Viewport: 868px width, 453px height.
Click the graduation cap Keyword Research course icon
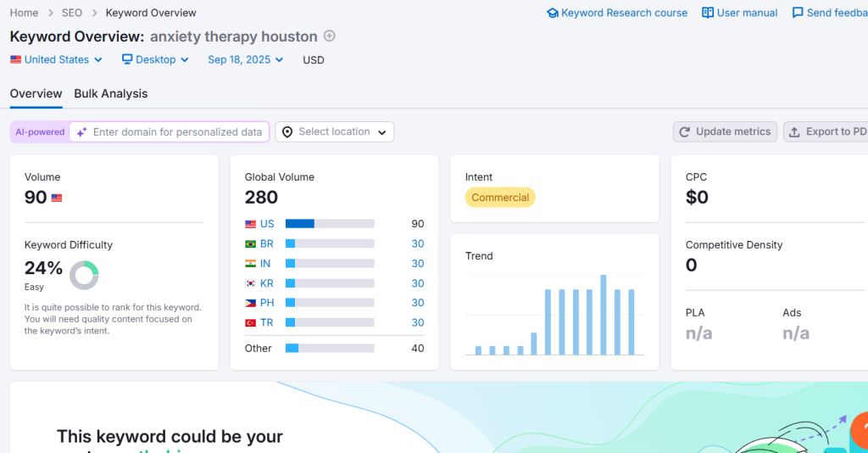(x=553, y=13)
